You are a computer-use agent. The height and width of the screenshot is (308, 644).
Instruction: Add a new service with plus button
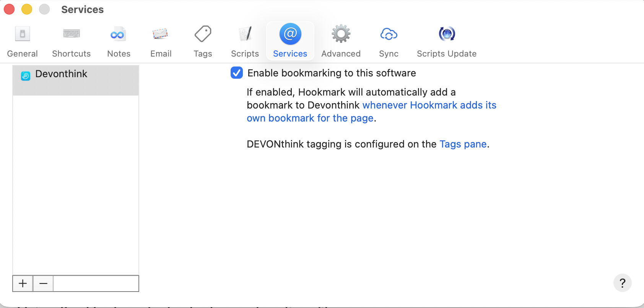[x=23, y=284]
